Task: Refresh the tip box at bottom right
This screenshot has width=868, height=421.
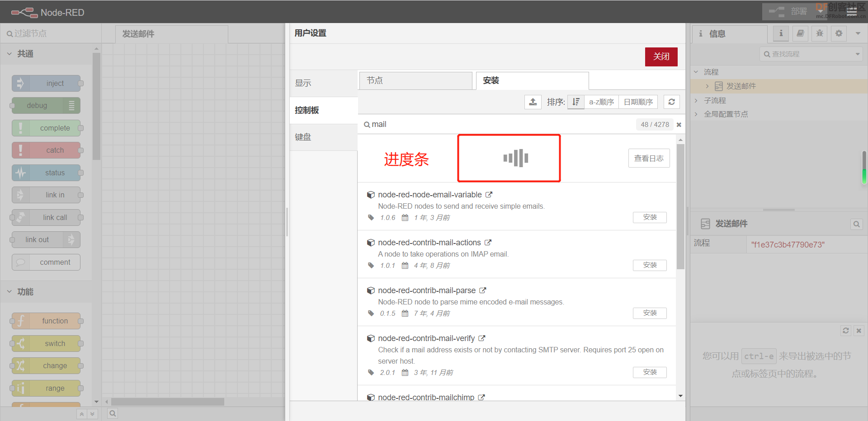Action: tap(846, 331)
